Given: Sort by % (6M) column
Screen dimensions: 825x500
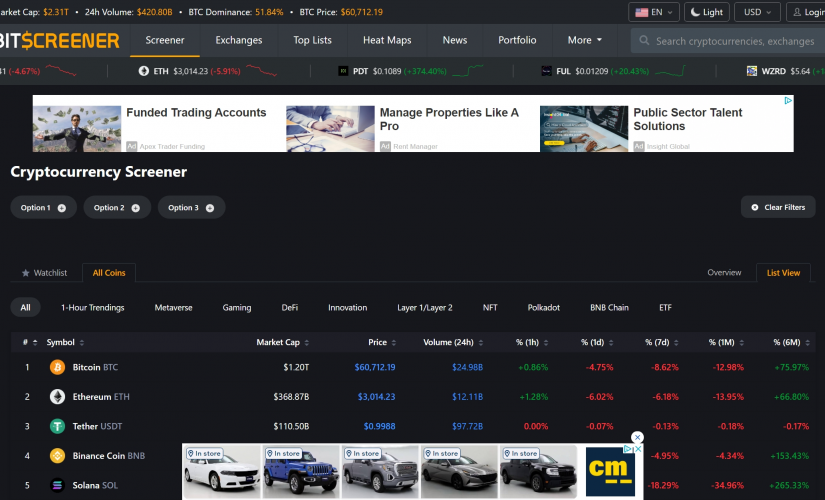Looking at the screenshot, I should 791,343.
